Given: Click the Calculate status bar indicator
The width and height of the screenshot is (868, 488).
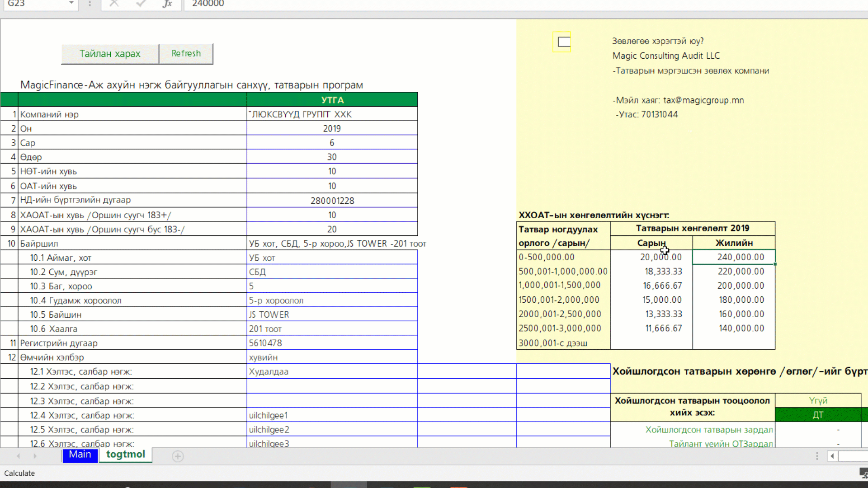Looking at the screenshot, I should pyautogui.click(x=19, y=473).
